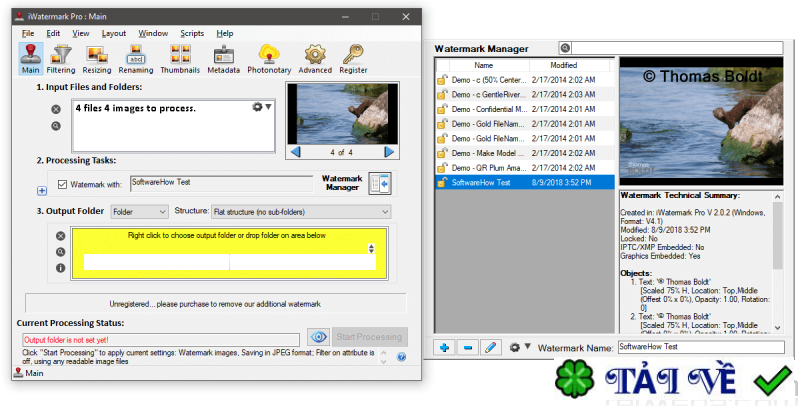This screenshot has height=406, width=800.
Task: Click the Unregistered purchase notice text
Action: (215, 304)
